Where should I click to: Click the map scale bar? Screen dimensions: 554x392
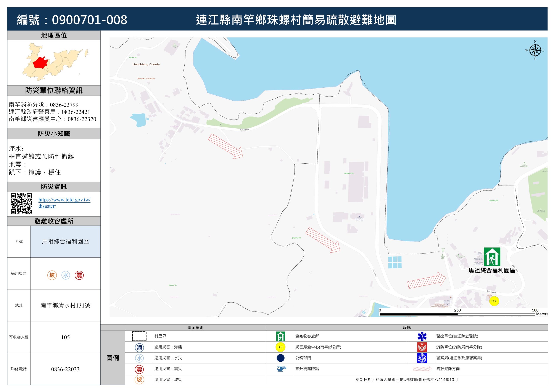(x=457, y=314)
